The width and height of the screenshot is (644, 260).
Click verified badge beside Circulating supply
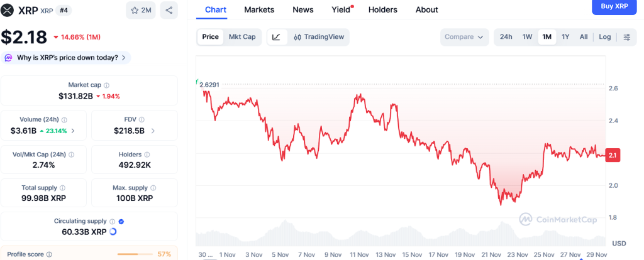point(121,221)
